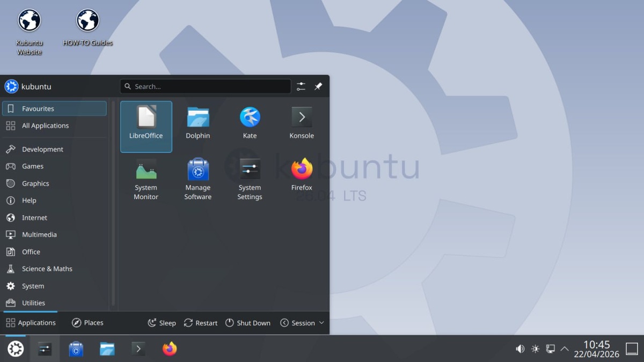Open Manage Software from favourites grid
This screenshot has width=644, height=362.
click(x=198, y=180)
